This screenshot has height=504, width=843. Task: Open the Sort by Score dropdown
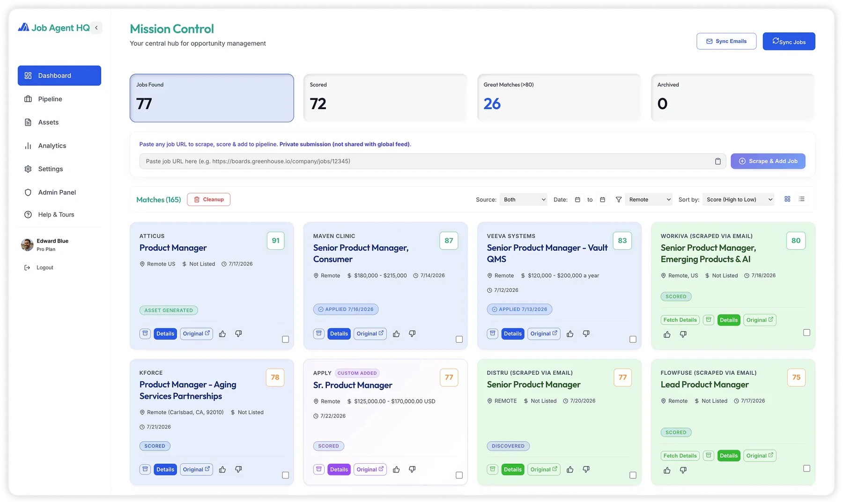point(738,200)
